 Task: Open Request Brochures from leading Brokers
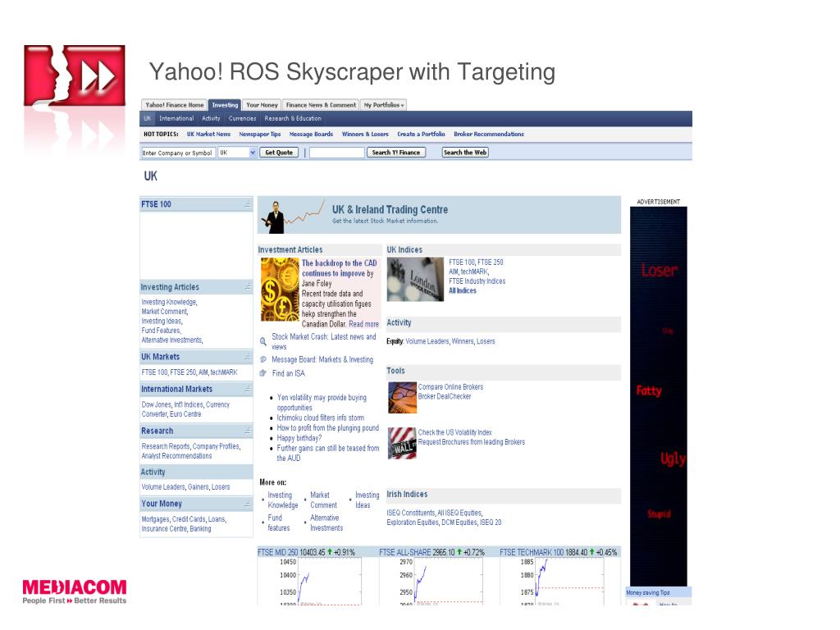click(472, 442)
